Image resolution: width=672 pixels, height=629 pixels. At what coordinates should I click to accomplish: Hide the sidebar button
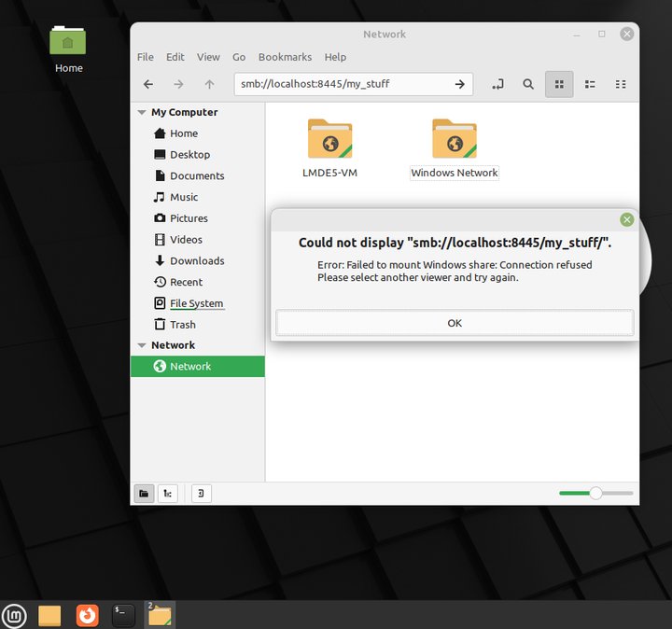(201, 494)
